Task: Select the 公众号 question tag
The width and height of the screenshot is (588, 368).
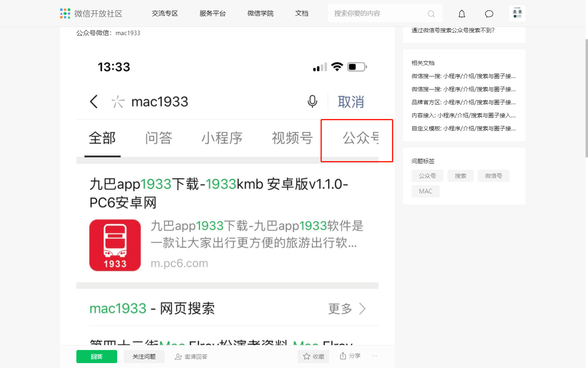Action: (428, 176)
